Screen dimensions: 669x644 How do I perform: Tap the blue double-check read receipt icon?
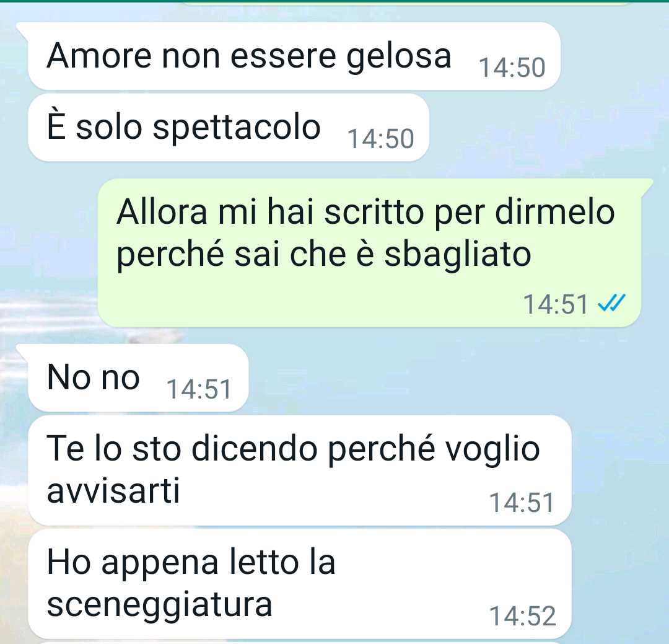611,303
